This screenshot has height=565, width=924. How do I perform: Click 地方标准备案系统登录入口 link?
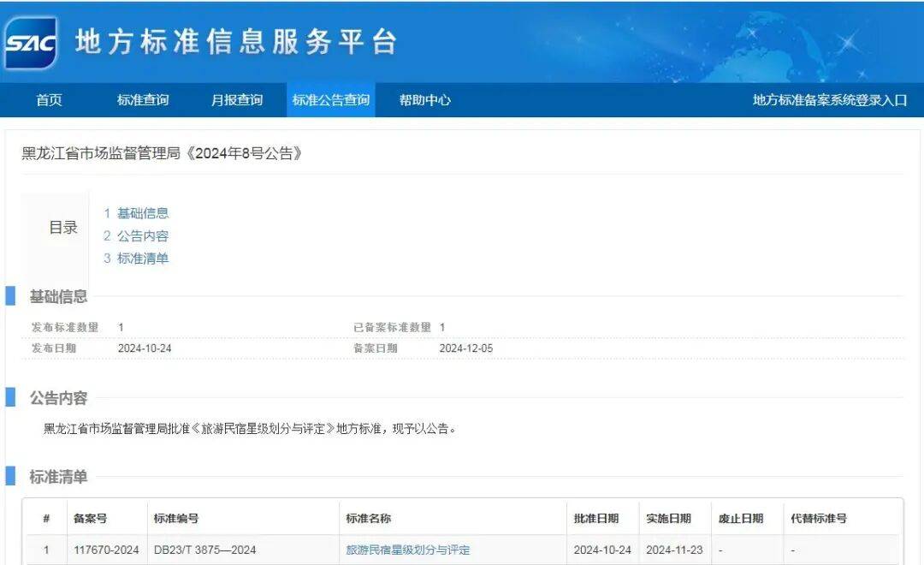coord(829,100)
